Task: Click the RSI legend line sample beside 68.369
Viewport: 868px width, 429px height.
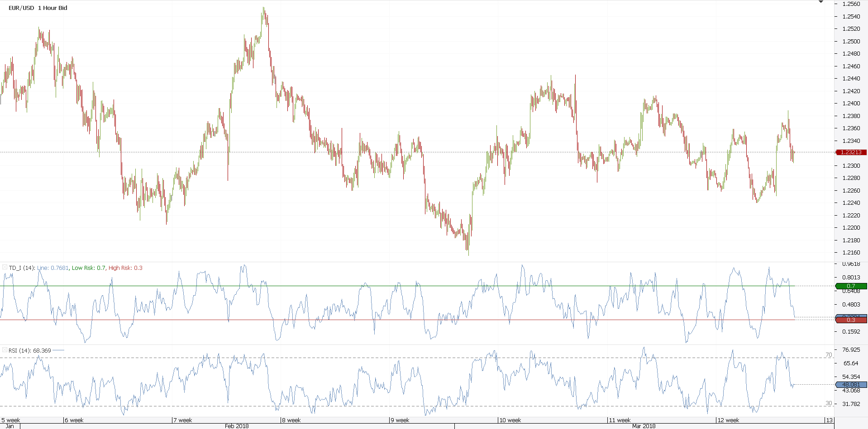Action: 58,350
